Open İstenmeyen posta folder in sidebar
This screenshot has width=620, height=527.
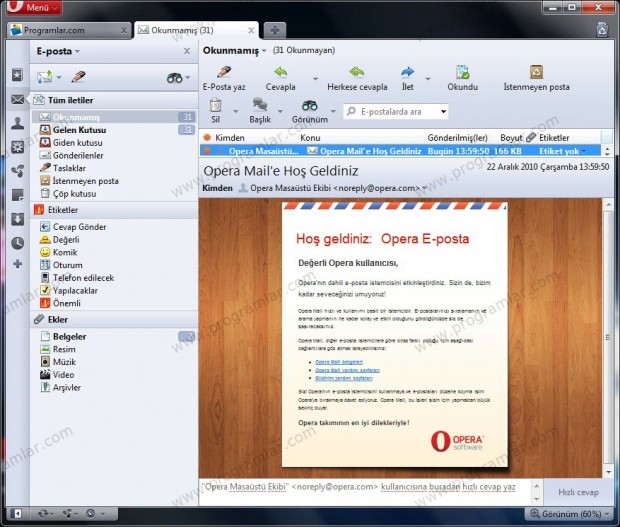click(114, 181)
